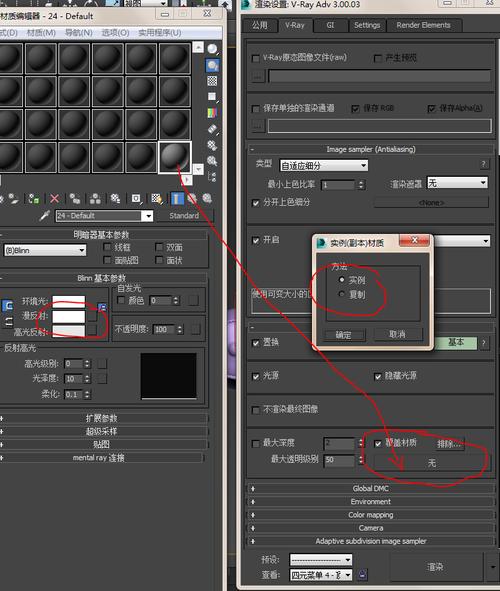Screen dimensions: 500x591
Task: Select the 复制 radio button
Action: pyautogui.click(x=342, y=294)
